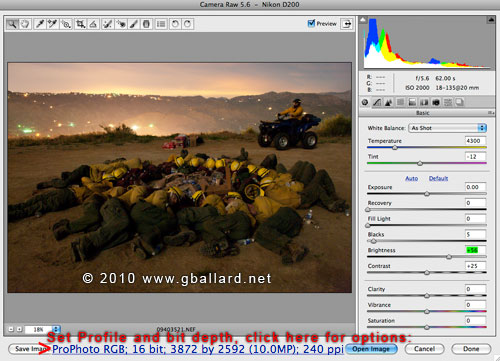Screen dimensions: 500x361
Task: Click the Contrast slider handle
Action: [427, 273]
